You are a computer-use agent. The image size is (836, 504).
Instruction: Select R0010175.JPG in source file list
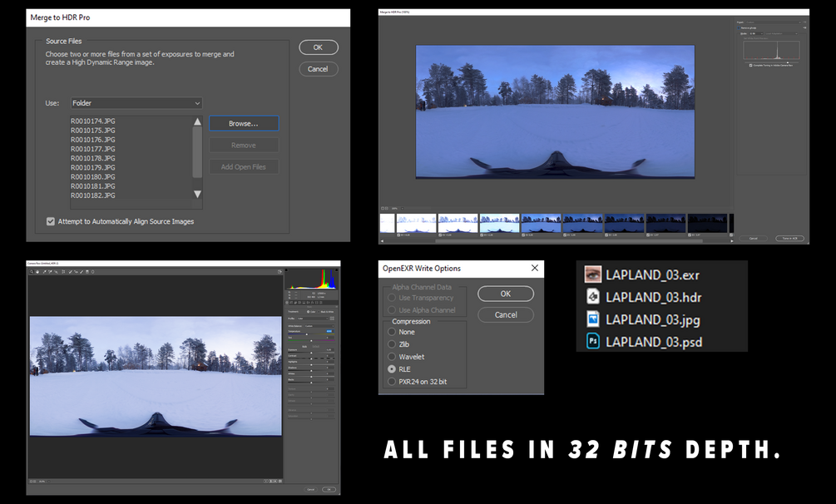click(x=93, y=130)
